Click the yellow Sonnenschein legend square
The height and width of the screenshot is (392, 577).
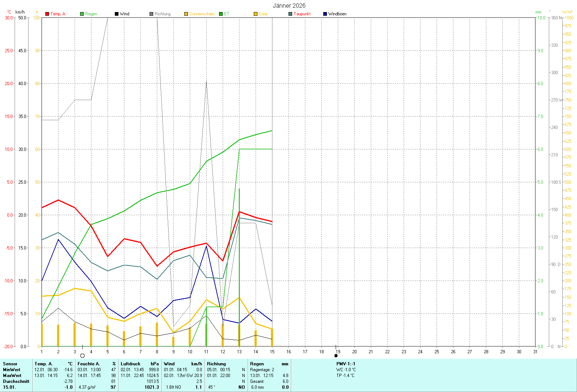pyautogui.click(x=186, y=14)
